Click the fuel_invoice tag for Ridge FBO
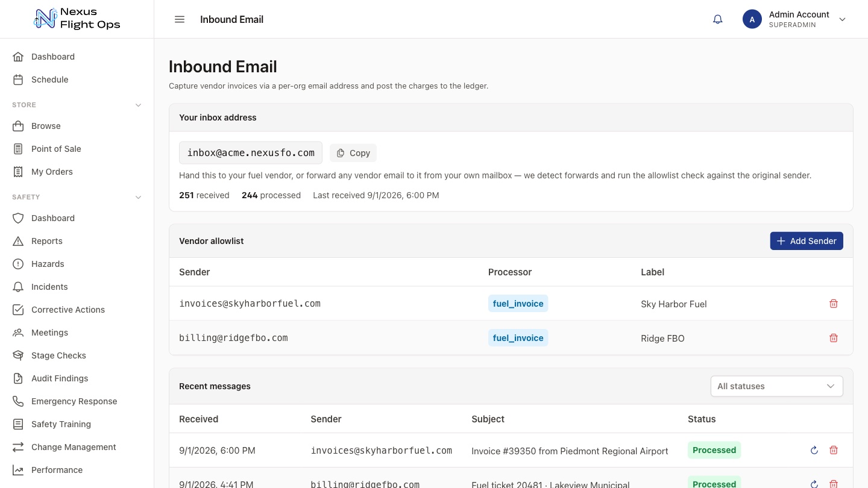Screen dimensions: 868x488 [518, 338]
